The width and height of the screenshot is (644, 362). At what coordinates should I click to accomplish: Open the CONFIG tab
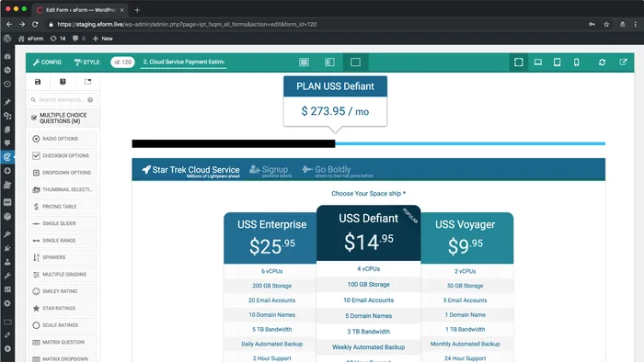tap(47, 62)
